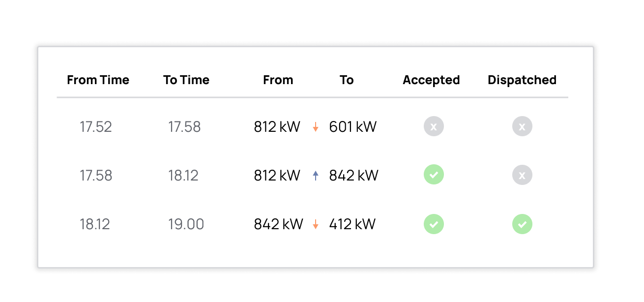Viewport: 644px width, 302px height.
Task: Click the green Dispatched checkmark, 18.12 row
Action: pyautogui.click(x=522, y=224)
